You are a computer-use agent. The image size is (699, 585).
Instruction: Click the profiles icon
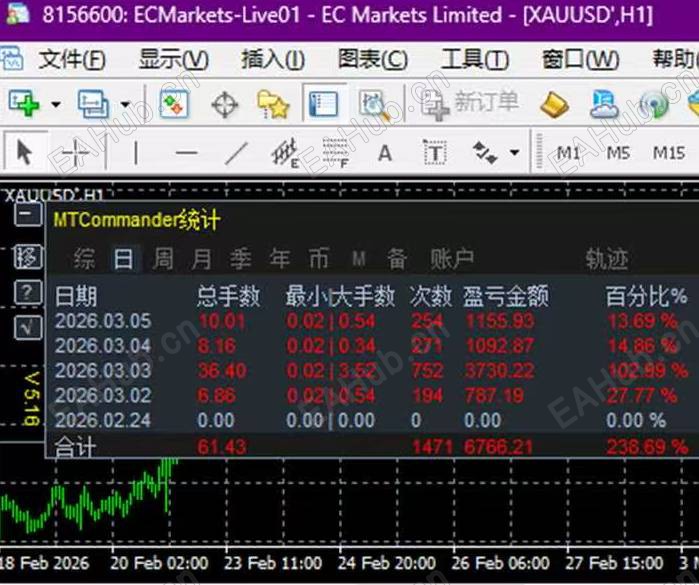[x=93, y=104]
